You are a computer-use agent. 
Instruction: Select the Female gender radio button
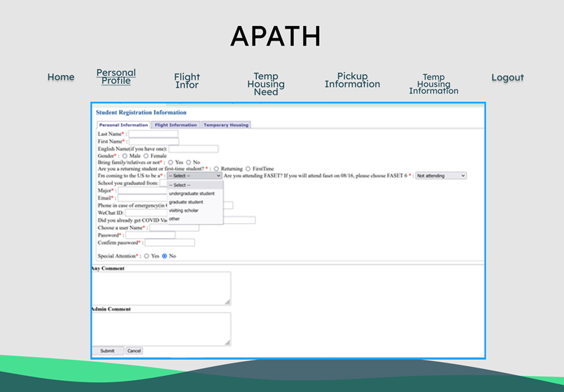pos(146,156)
